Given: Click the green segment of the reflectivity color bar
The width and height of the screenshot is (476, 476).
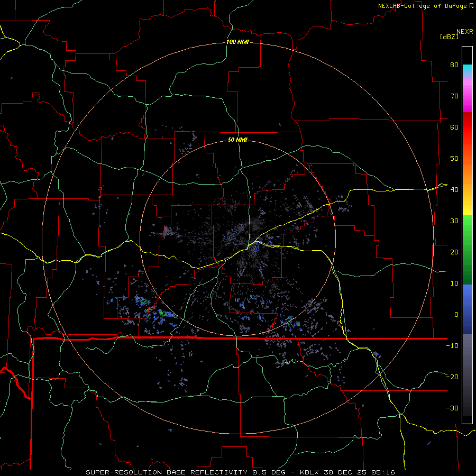Looking at the screenshot, I should 467,250.
